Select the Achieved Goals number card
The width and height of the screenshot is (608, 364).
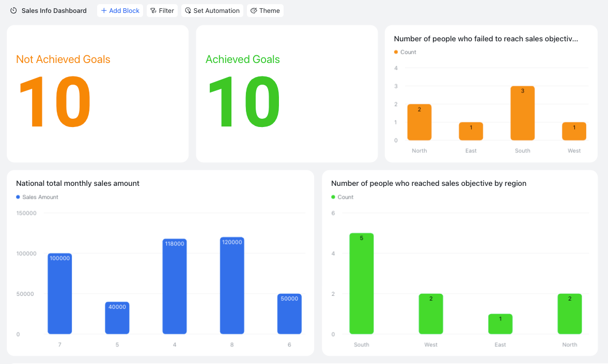click(287, 94)
